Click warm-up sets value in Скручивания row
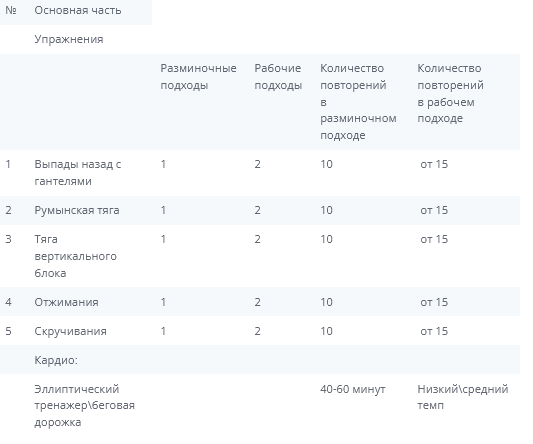533x444 pixels. tap(164, 331)
